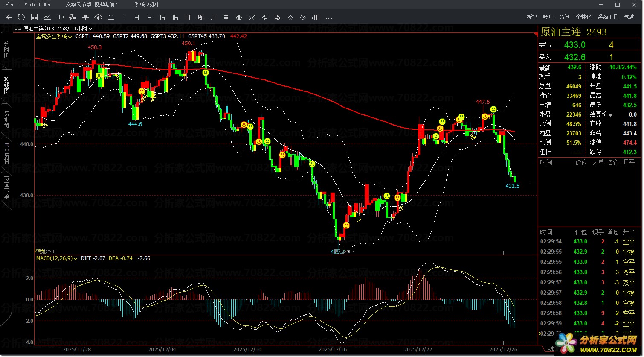Click the refresh icon in the toolbar
The width and height of the screenshot is (644, 357).
click(x=21, y=18)
